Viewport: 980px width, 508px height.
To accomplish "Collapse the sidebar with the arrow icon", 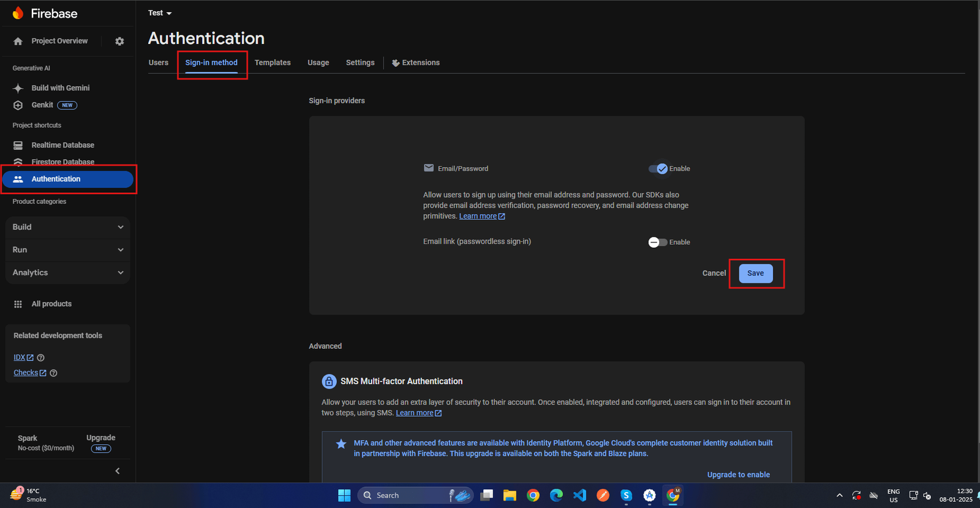I will pos(118,471).
